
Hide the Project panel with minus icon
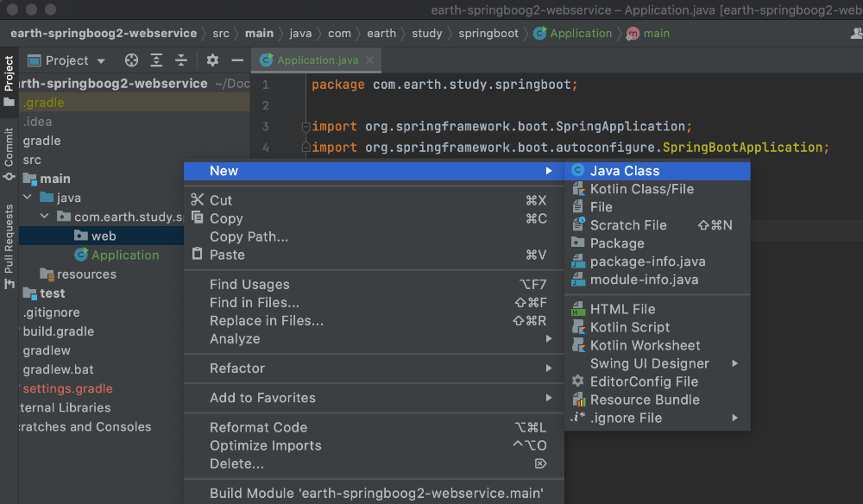click(237, 60)
